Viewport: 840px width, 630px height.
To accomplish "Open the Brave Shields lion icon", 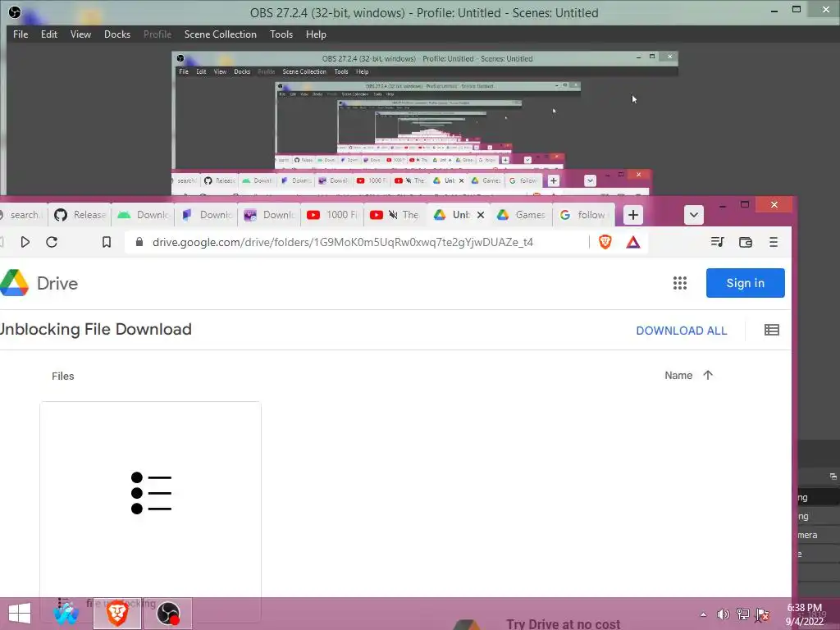I will point(605,242).
